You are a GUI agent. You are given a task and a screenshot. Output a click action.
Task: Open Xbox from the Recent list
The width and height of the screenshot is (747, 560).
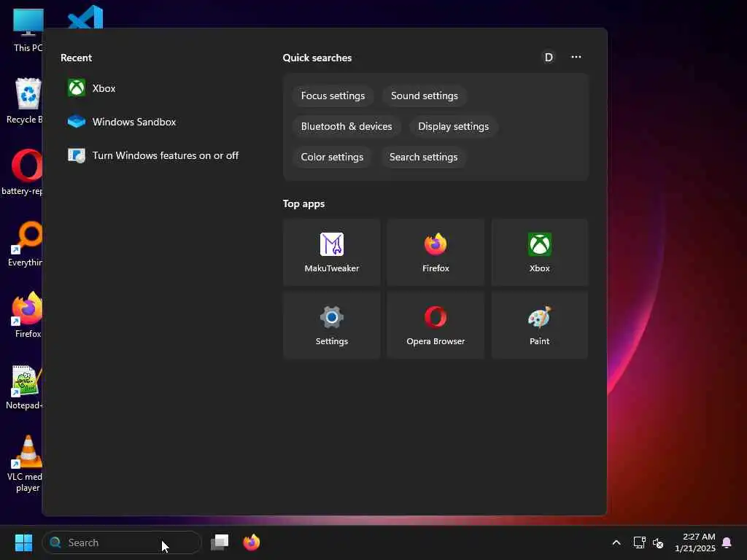91,88
